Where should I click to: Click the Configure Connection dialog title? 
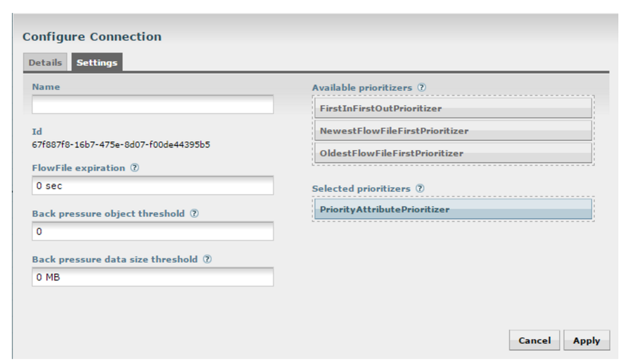click(92, 36)
